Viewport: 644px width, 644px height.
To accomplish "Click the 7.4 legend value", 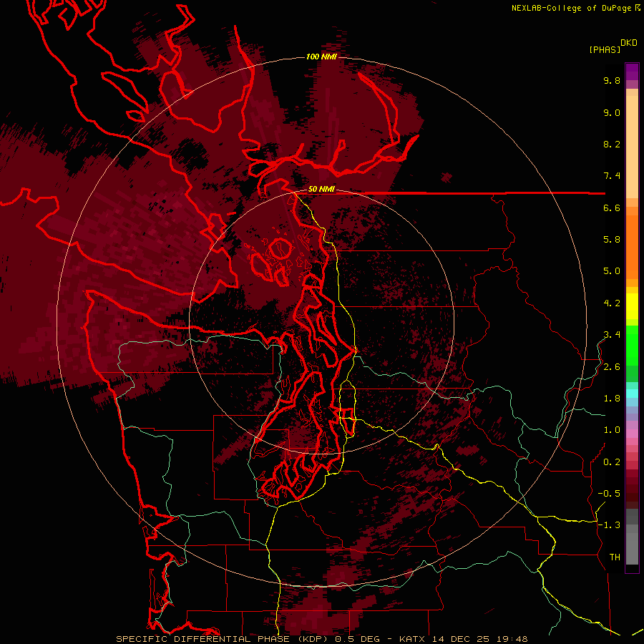I will (612, 176).
